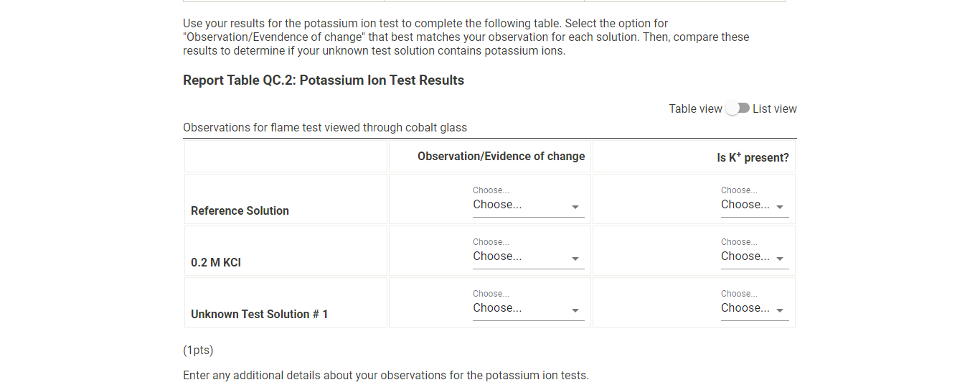Click the cobalt glass flame test caption
Image resolution: width=980 pixels, height=385 pixels.
click(x=325, y=128)
